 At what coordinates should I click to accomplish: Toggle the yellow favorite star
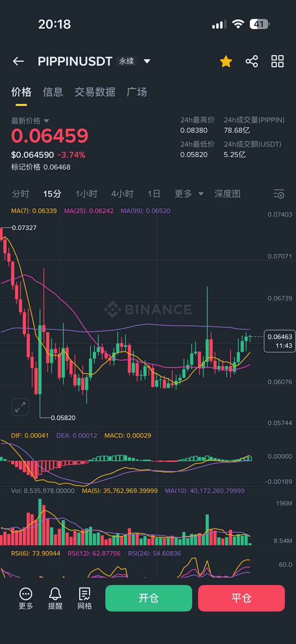[226, 62]
